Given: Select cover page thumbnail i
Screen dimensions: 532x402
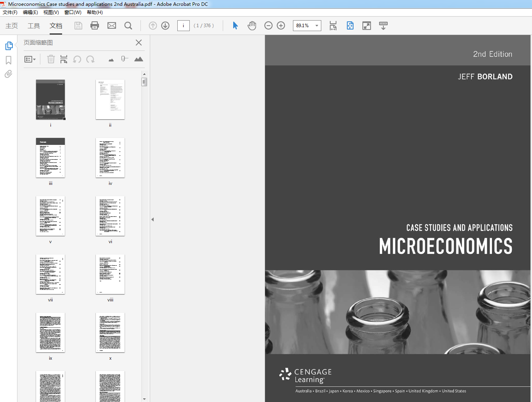Looking at the screenshot, I should [50, 99].
